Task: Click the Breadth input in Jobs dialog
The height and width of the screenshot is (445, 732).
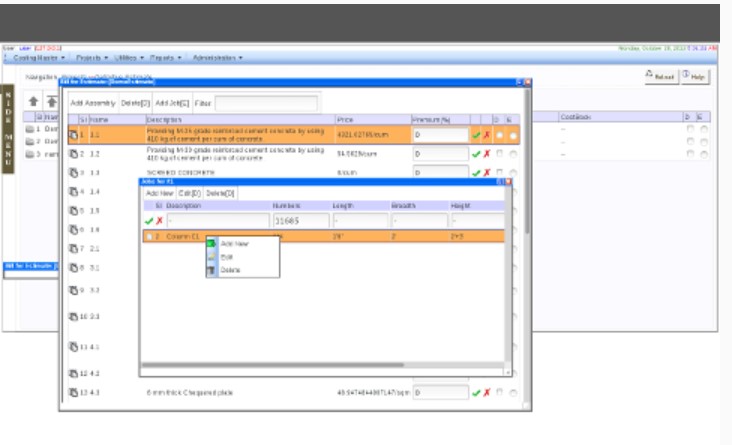Action: [x=420, y=221]
